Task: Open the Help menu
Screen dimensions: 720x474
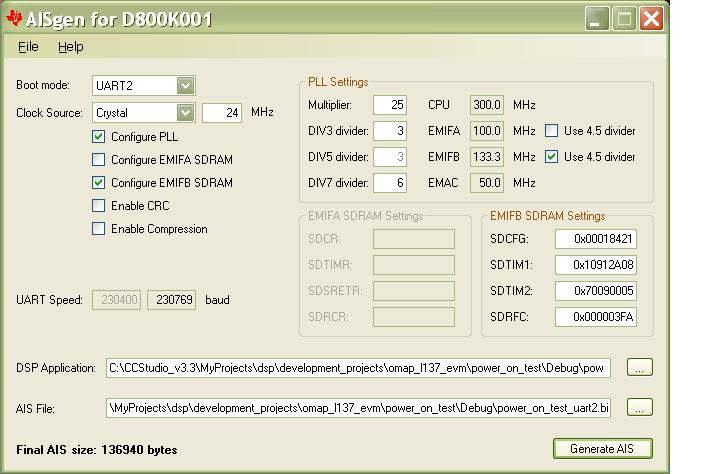Action: pos(71,47)
